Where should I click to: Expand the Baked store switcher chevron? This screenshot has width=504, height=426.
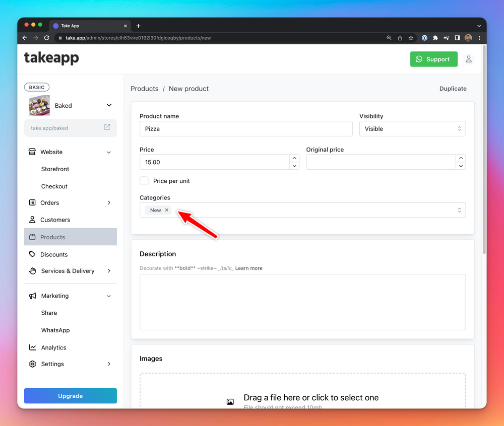click(109, 105)
